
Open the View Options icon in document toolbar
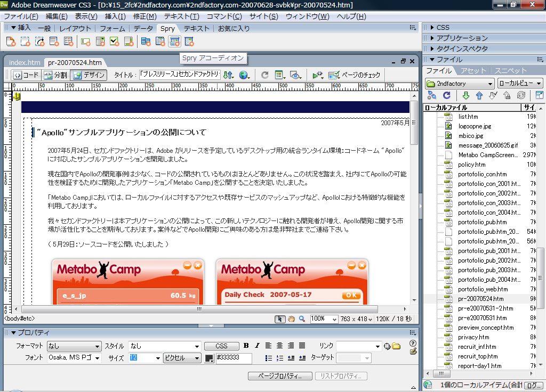pyautogui.click(x=280, y=75)
